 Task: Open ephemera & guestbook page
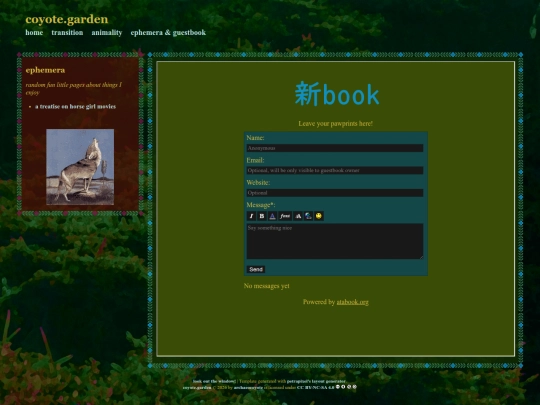click(168, 33)
